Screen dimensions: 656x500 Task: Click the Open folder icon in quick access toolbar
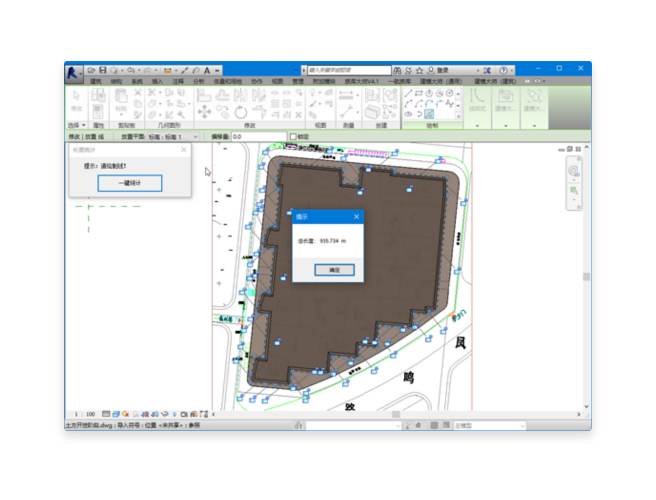coord(91,70)
